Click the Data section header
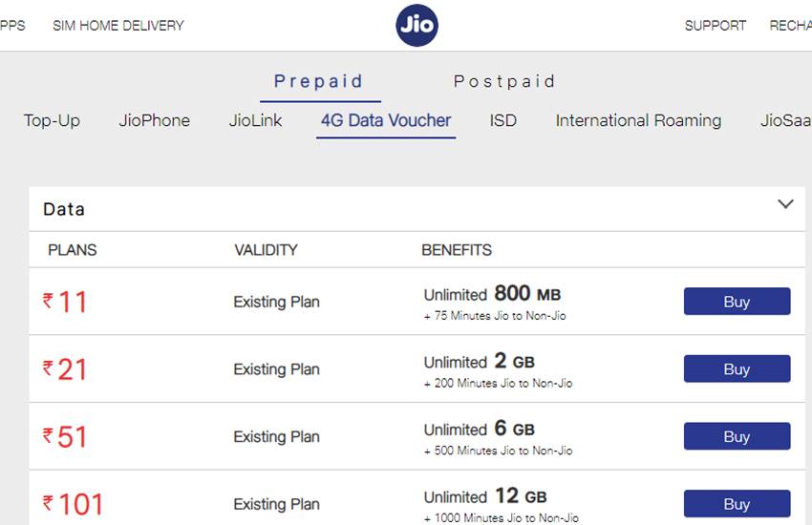Image resolution: width=812 pixels, height=525 pixels. pos(64,209)
